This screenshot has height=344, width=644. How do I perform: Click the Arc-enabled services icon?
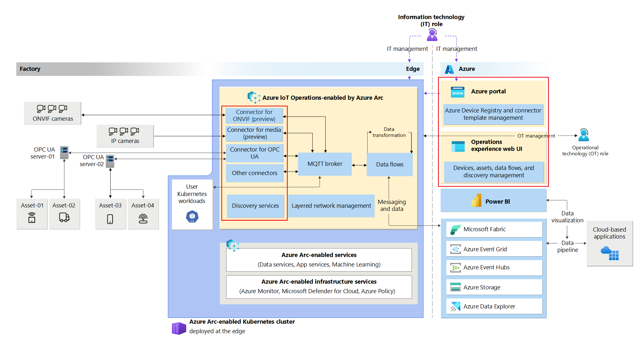click(233, 245)
